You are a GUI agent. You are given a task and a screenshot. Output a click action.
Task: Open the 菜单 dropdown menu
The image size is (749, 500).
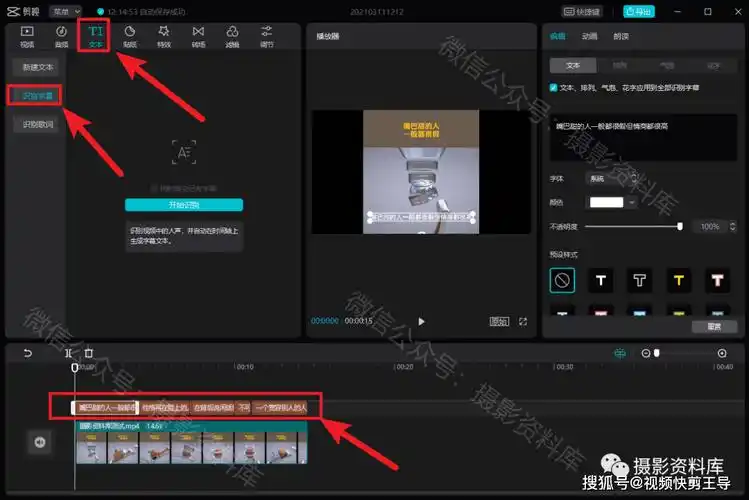[x=64, y=11]
